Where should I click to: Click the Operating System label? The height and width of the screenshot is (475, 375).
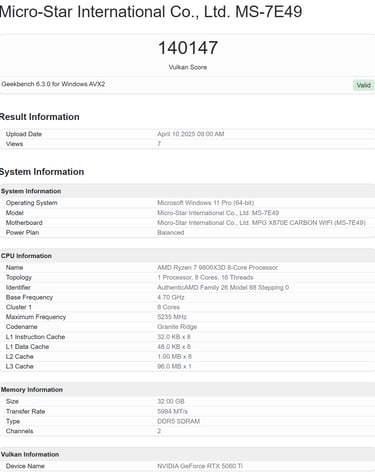[32, 203]
